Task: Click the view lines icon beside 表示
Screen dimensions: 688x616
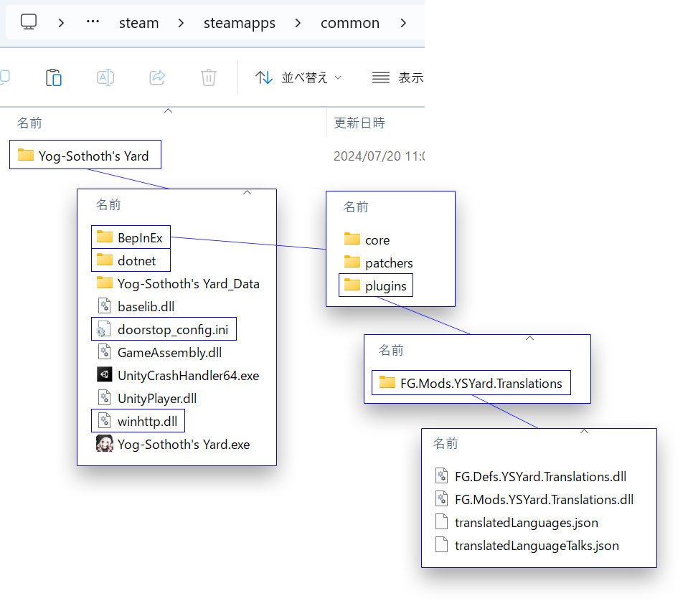Action: [x=381, y=77]
